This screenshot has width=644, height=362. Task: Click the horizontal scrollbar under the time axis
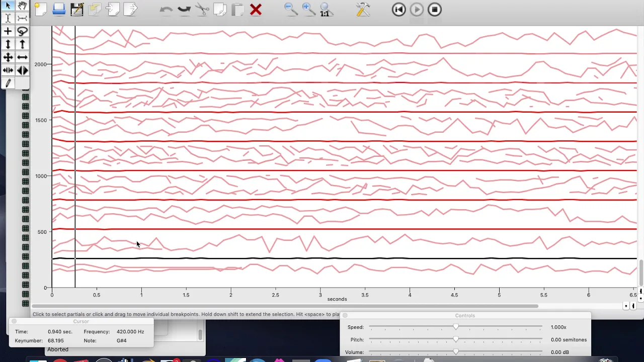(285, 306)
